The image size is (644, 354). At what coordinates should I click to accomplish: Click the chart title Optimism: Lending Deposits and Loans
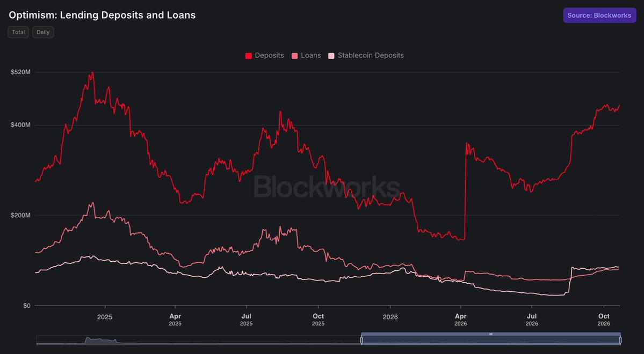pos(102,15)
